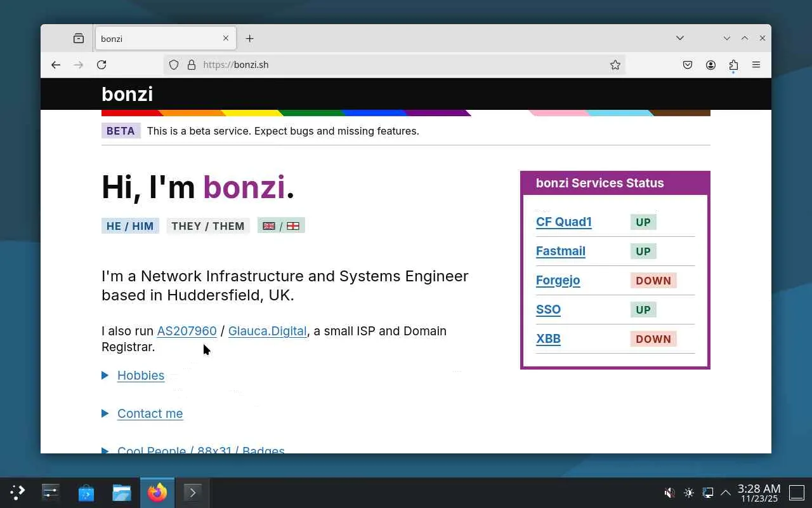Open the CF Quad1 service link
Screen dimensions: 812x508
coord(564,222)
